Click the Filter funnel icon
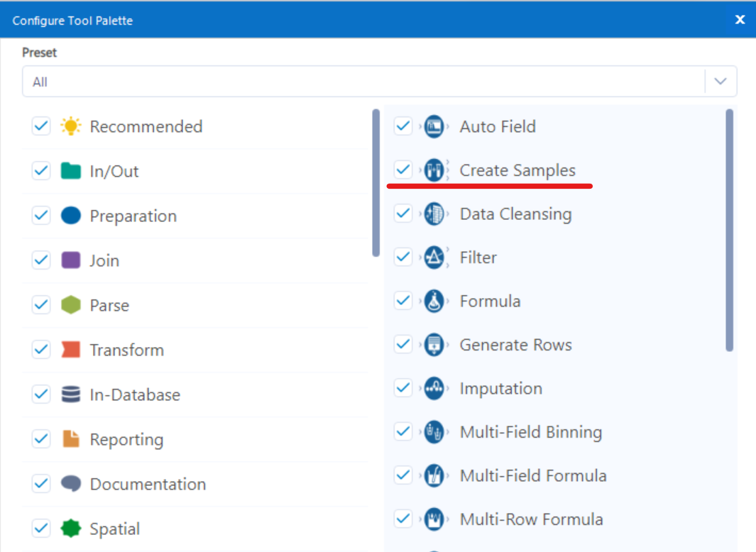Screen dimensions: 756x552 pyautogui.click(x=434, y=257)
